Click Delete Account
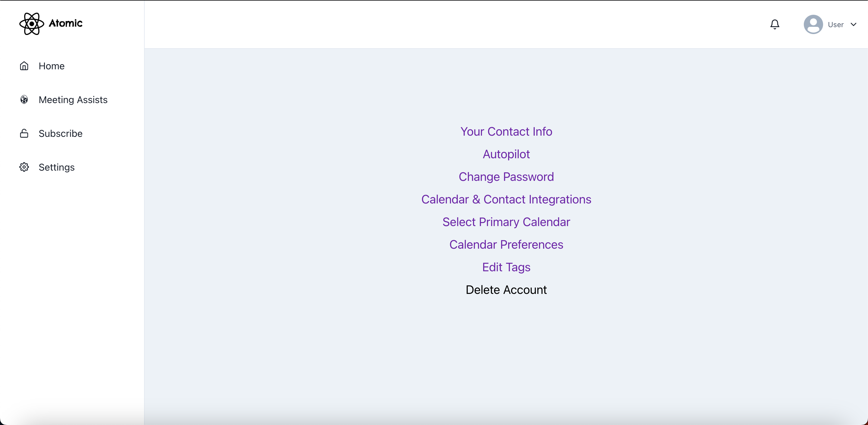The width and height of the screenshot is (868, 425). click(506, 290)
